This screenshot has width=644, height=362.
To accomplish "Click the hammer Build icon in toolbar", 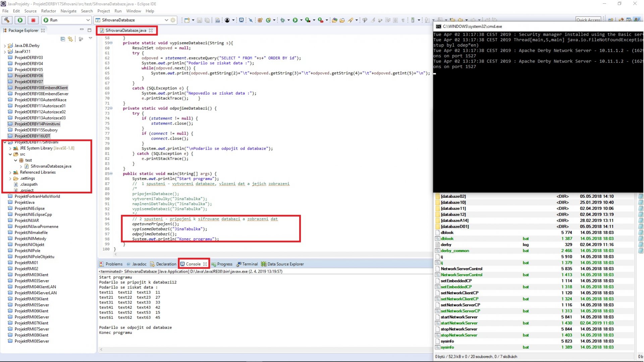I will 7,20.
